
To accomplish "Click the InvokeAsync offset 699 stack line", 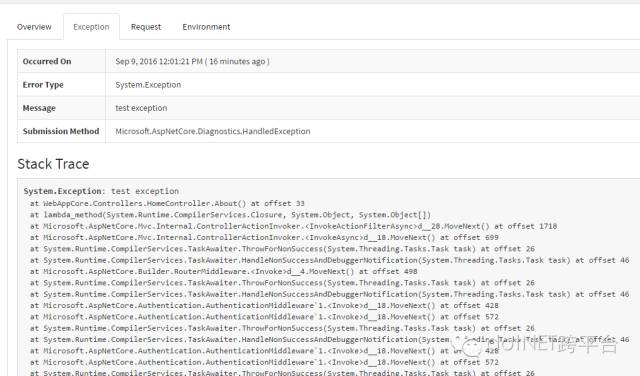I will pyautogui.click(x=264, y=238).
